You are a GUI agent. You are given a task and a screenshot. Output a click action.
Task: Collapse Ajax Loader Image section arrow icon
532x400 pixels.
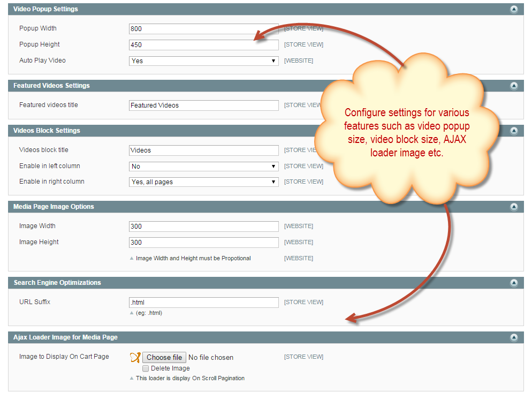point(514,337)
